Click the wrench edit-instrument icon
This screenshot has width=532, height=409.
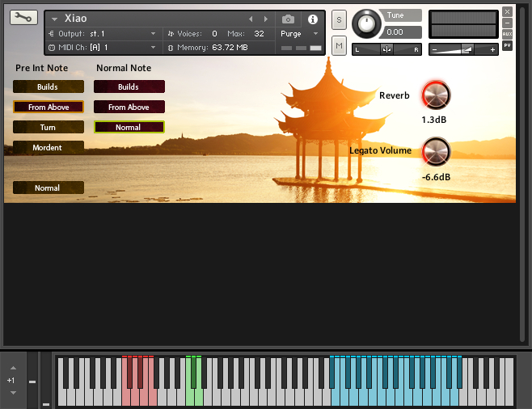(23, 18)
